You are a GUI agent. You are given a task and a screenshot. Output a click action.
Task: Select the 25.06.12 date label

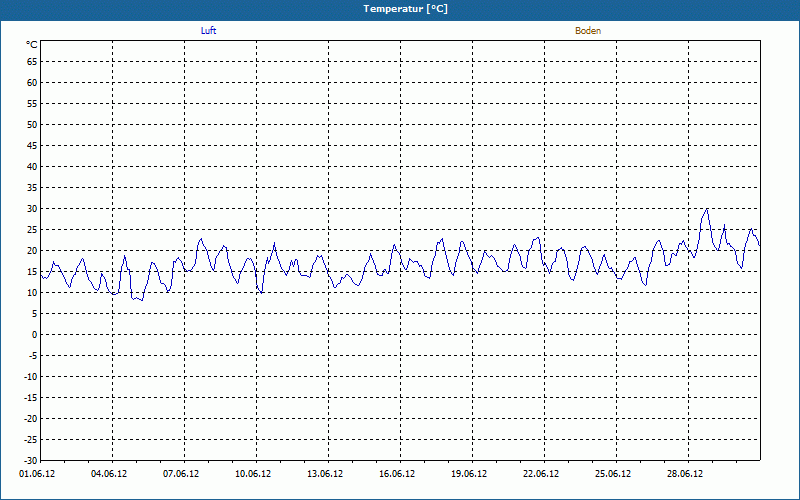[x=613, y=474]
